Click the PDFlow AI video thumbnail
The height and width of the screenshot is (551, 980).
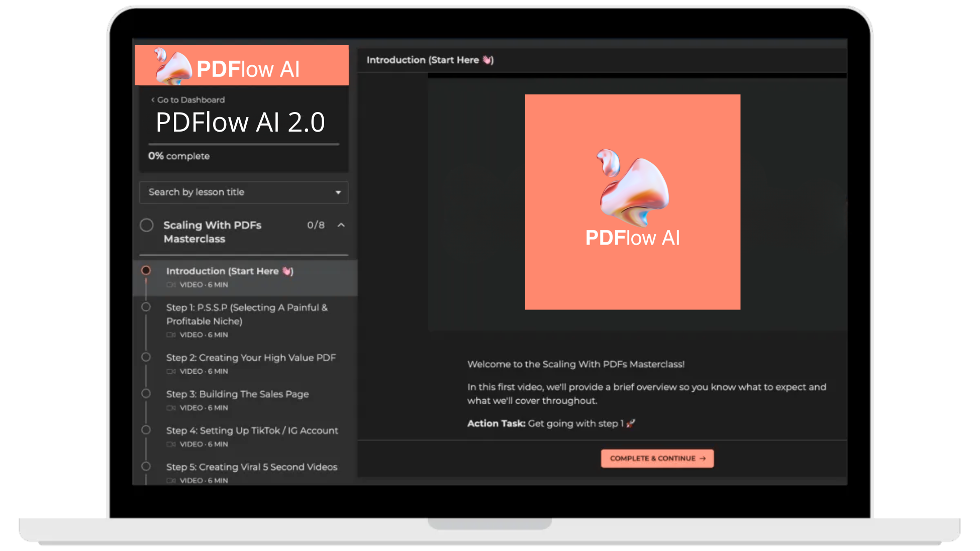(633, 202)
